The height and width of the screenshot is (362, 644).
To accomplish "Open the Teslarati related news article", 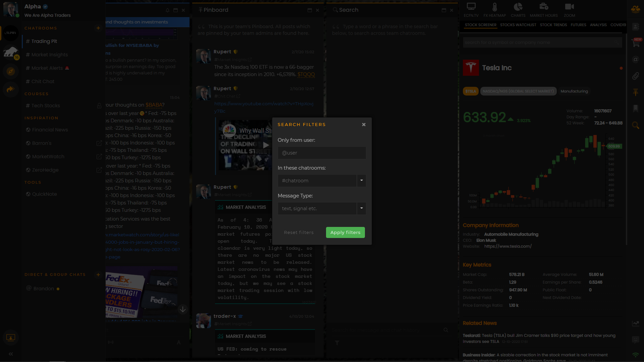I will pyautogui.click(x=539, y=338).
